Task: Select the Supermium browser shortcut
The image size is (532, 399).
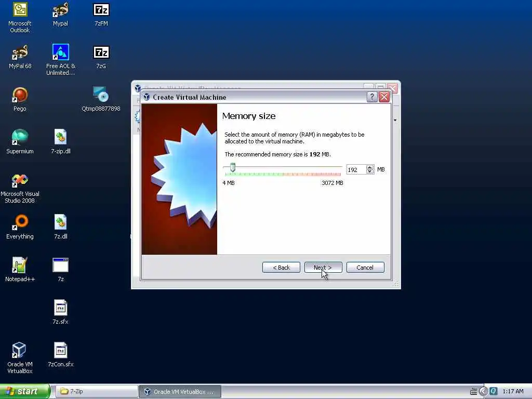Action: (x=20, y=142)
